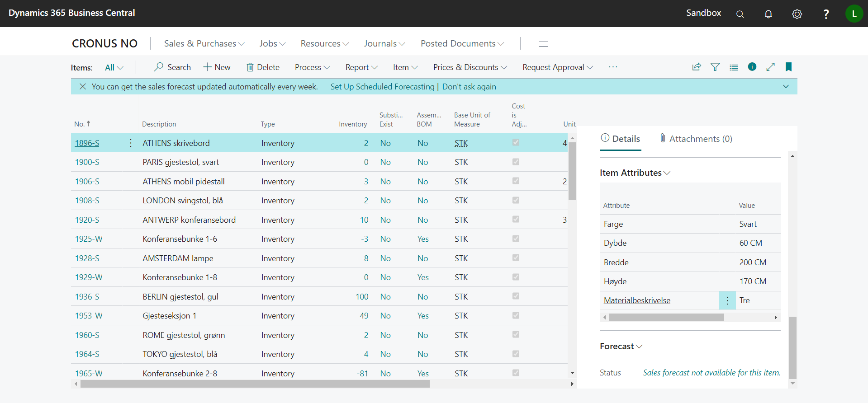Expand the Sales & Purchases menu
This screenshot has width=868, height=403.
point(204,43)
